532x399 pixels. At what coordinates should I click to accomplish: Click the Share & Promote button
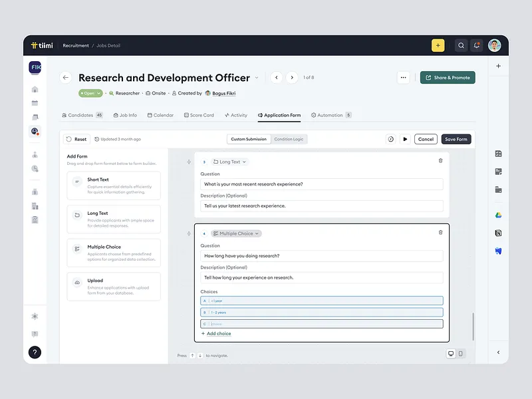tap(447, 78)
